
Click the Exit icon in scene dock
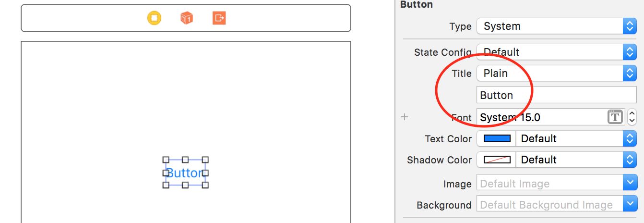pos(219,18)
